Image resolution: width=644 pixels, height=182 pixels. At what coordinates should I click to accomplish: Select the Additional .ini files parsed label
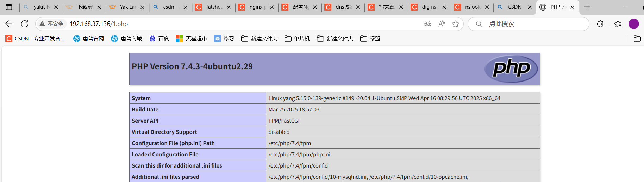pyautogui.click(x=165, y=177)
